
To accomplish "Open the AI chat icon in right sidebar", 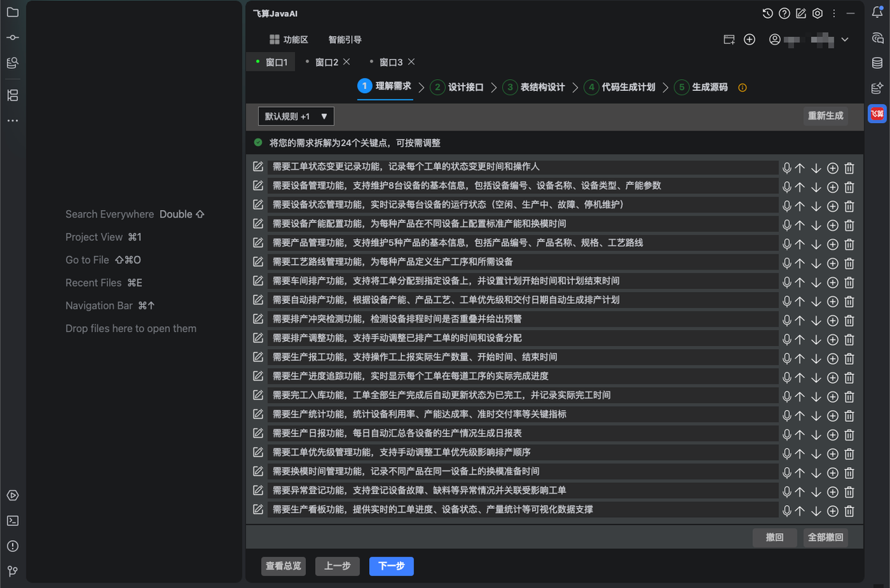I will coord(877,38).
